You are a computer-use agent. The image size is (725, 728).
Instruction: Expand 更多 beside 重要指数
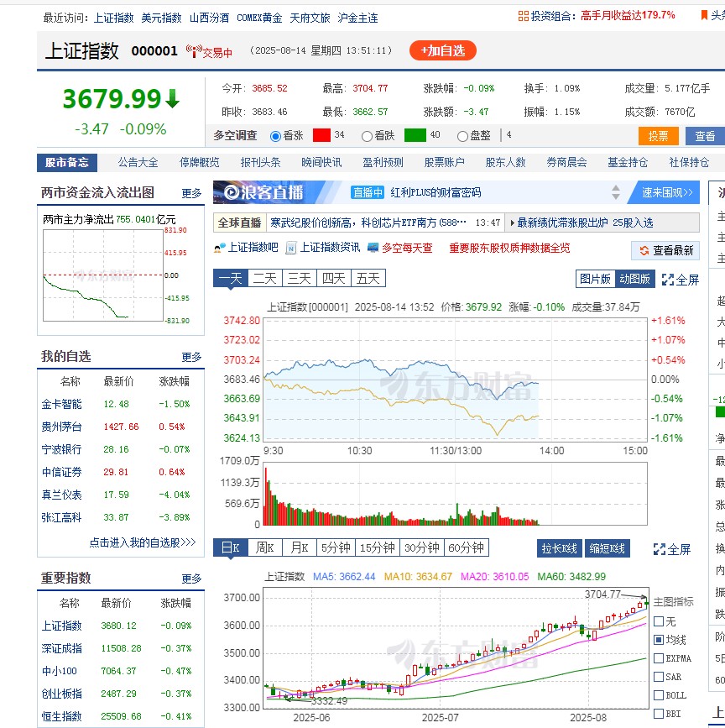click(191, 578)
